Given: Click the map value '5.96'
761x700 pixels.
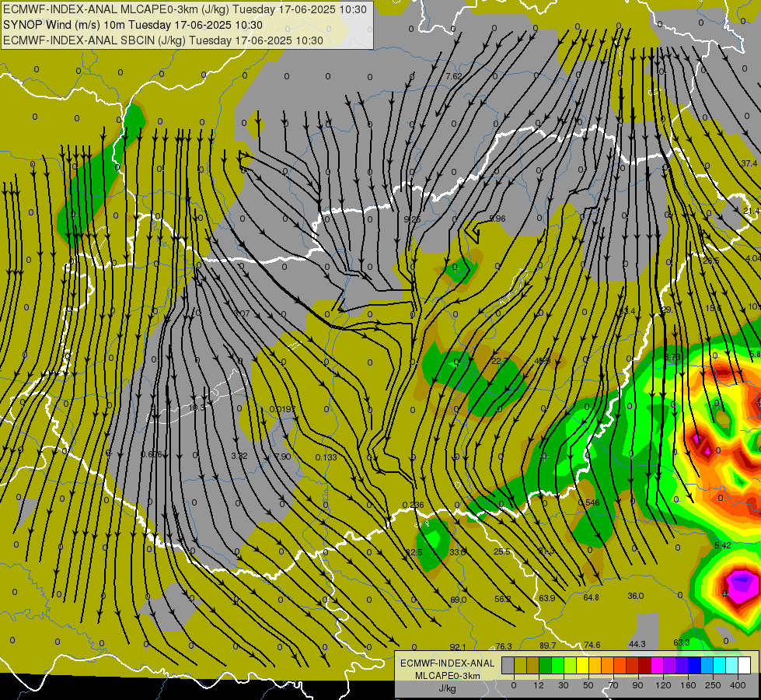Looking at the screenshot, I should (497, 219).
